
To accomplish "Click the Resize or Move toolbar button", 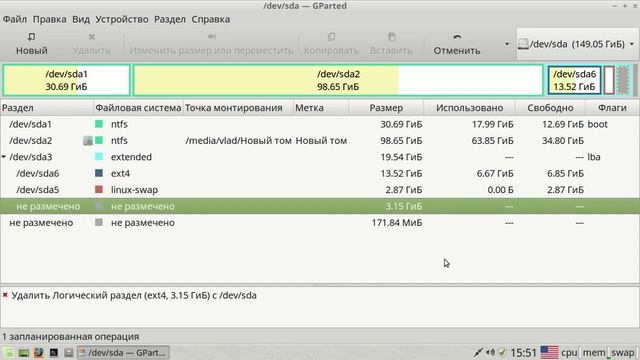I will (211, 44).
